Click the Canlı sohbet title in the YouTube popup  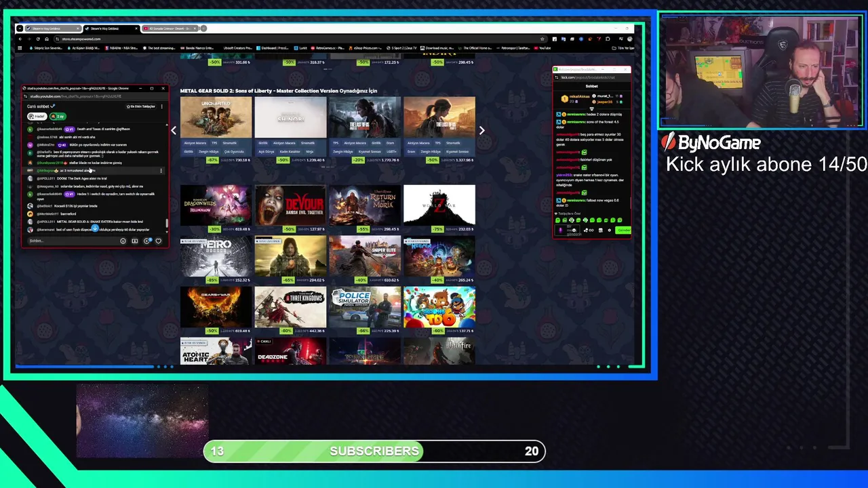[x=38, y=106]
